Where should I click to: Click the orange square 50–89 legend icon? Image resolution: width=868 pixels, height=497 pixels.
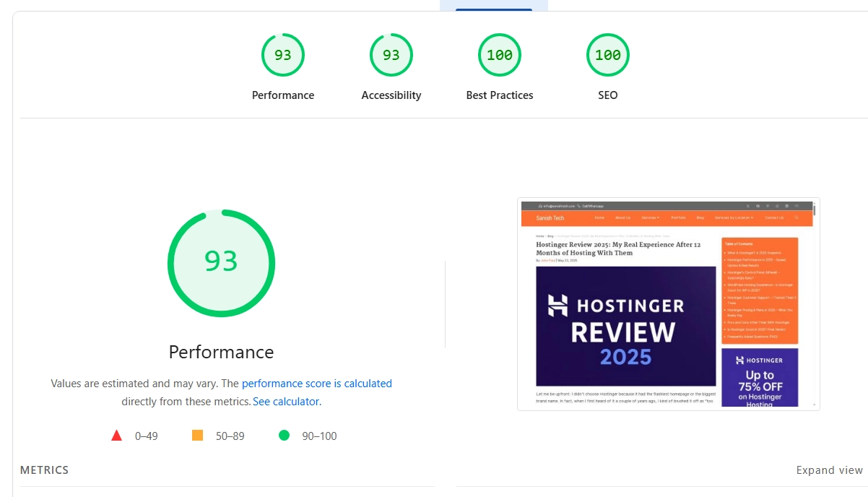197,436
